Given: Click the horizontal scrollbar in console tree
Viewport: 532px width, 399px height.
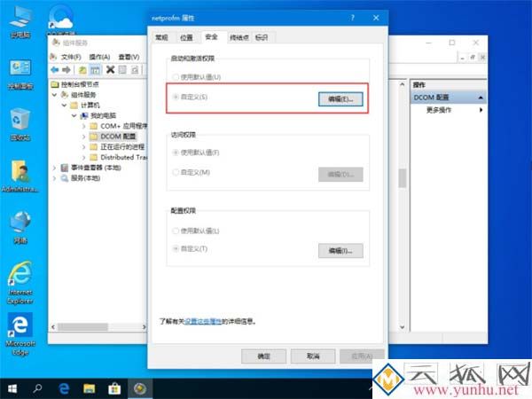Looking at the screenshot, I should (82, 327).
